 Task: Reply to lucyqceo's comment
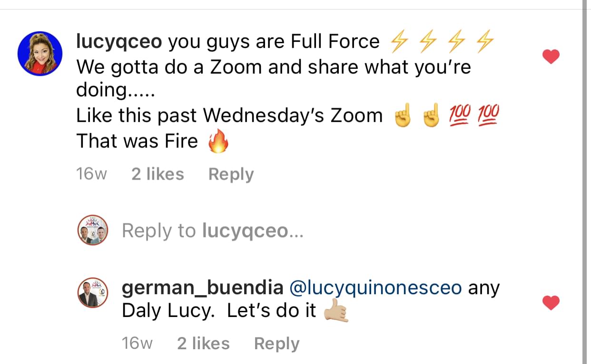231,174
